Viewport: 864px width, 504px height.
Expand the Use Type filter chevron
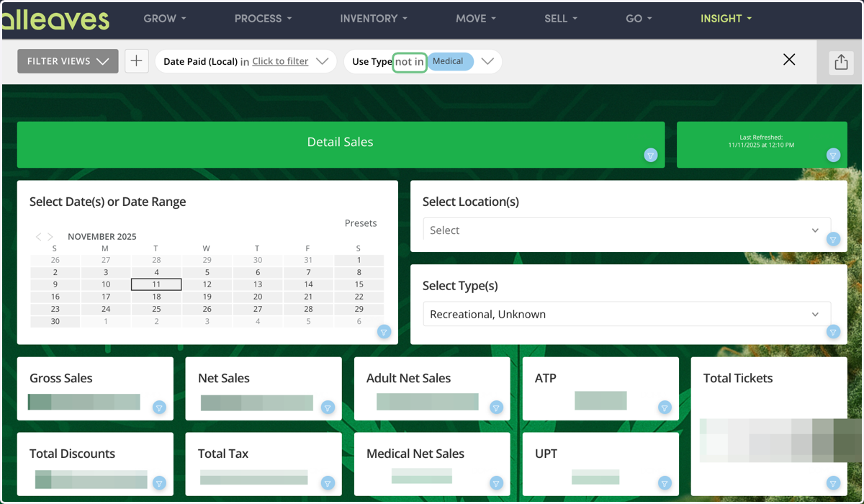tap(487, 61)
